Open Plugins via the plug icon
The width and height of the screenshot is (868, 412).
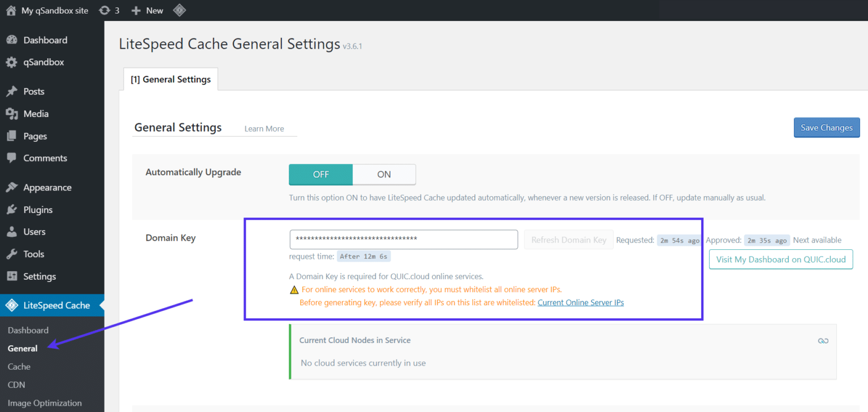point(12,209)
